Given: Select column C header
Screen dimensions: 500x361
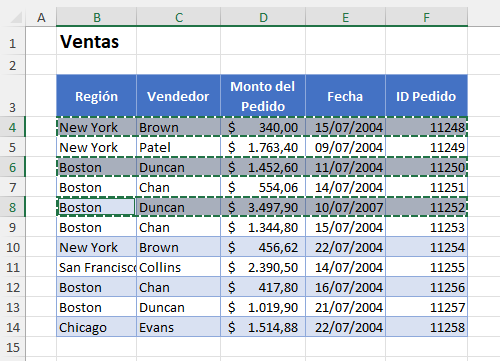Looking at the screenshot, I should click(178, 17).
